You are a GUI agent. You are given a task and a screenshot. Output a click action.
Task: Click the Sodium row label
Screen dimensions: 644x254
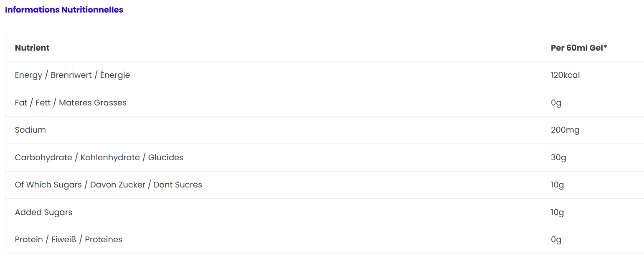pyautogui.click(x=30, y=130)
